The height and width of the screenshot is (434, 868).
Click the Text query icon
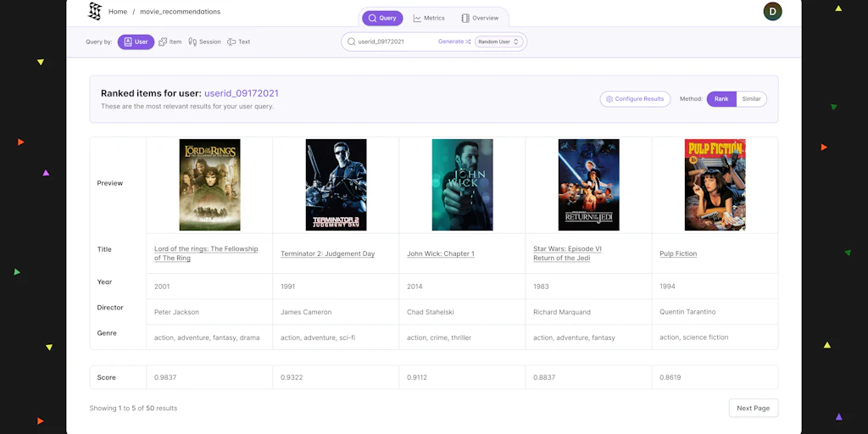point(231,42)
